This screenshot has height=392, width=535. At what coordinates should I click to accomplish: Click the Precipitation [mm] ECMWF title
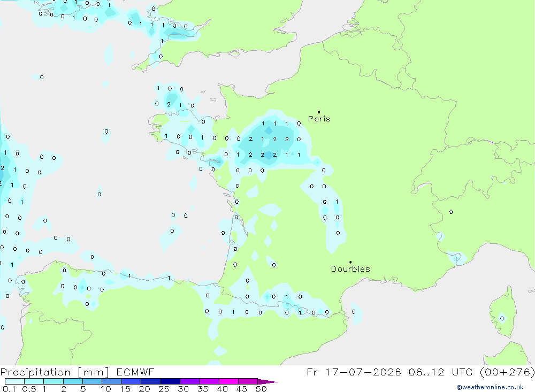(77, 372)
